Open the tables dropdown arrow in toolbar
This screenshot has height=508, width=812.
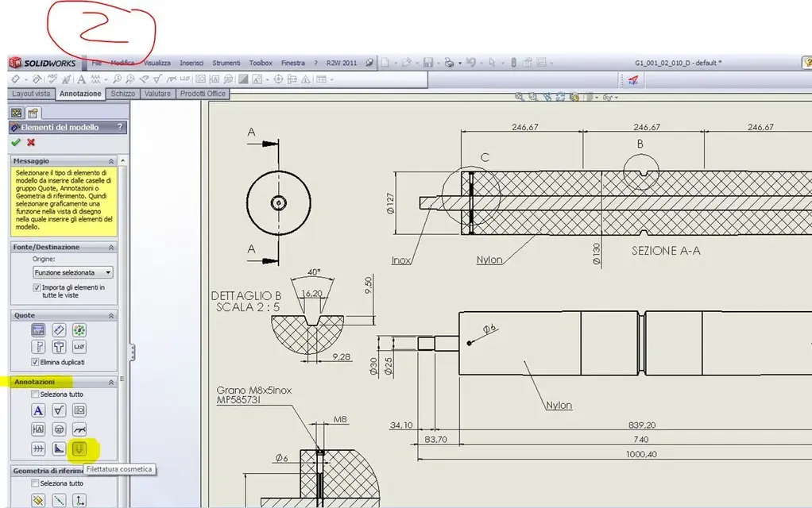(x=331, y=79)
